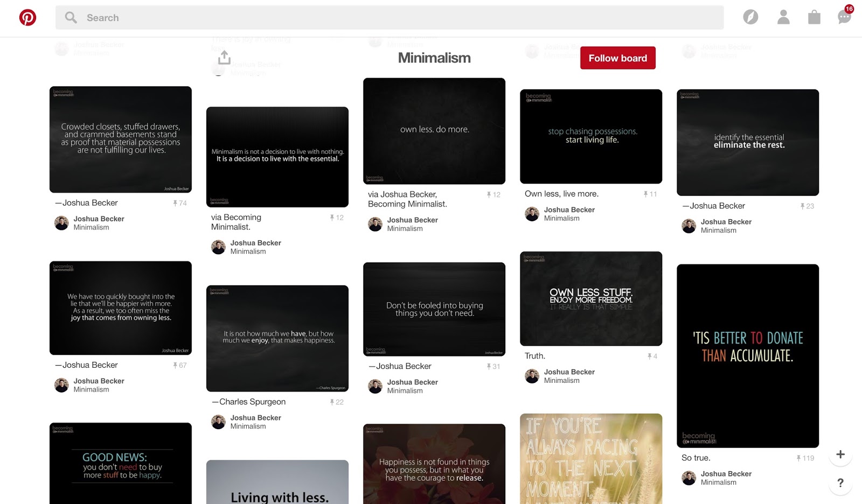Click Joshua Becker avatar under 'via Becoming Minimalist.'
Screen dimensions: 862x504
218,247
